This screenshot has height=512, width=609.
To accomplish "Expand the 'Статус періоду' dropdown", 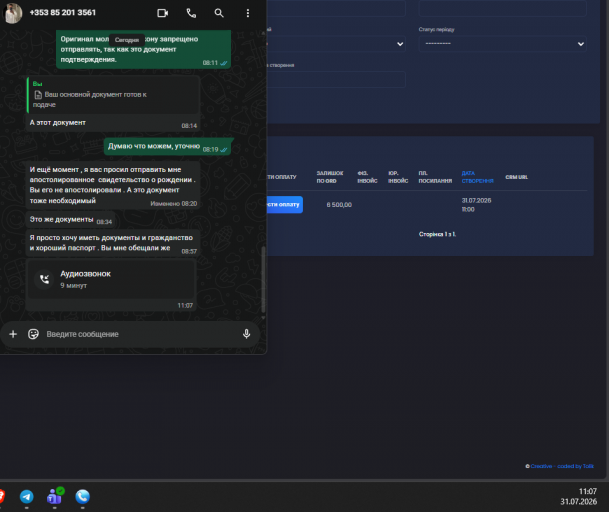I will coord(503,44).
